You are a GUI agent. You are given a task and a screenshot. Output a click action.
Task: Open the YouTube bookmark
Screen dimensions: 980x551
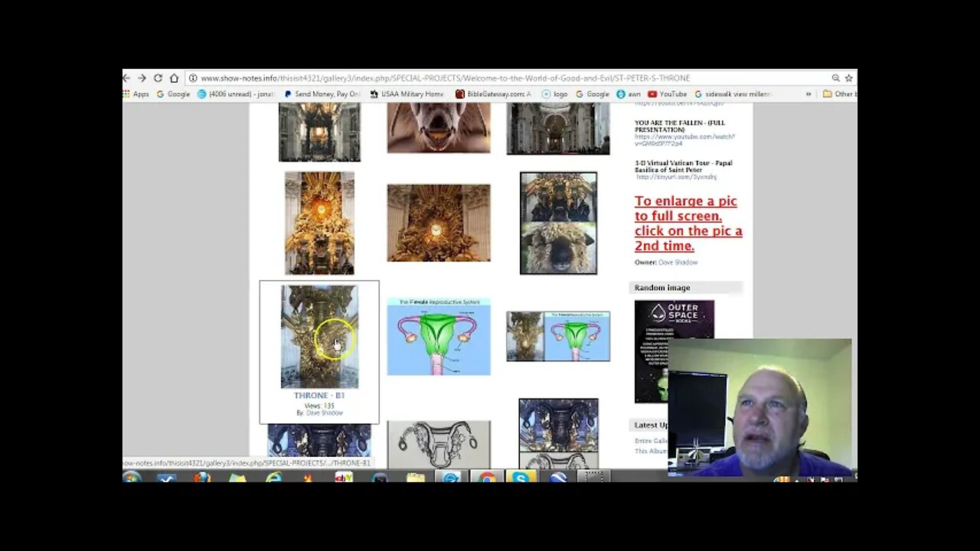[x=668, y=94]
